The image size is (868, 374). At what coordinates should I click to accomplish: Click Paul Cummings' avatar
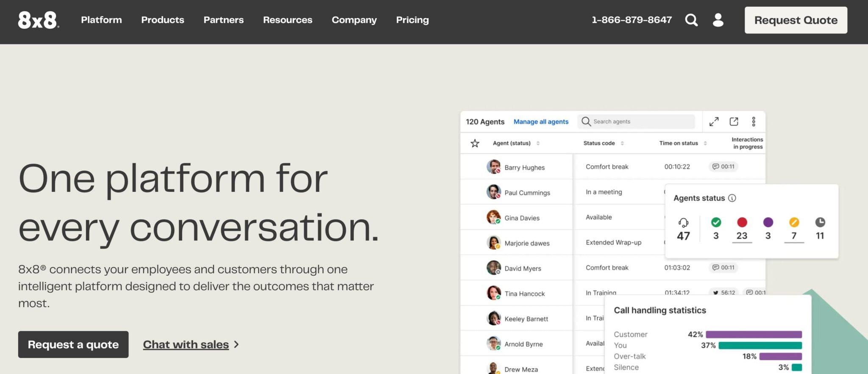[494, 192]
